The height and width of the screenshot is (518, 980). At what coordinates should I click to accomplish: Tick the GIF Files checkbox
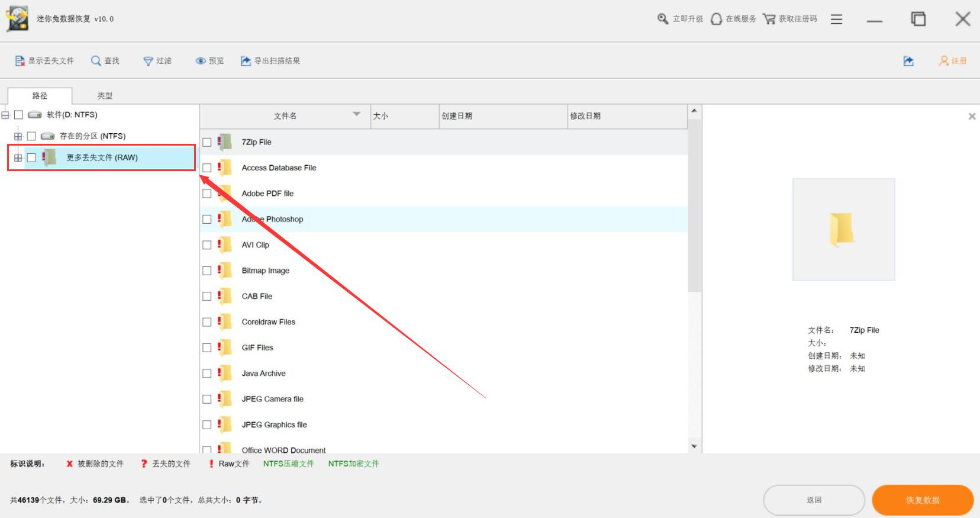click(x=207, y=348)
